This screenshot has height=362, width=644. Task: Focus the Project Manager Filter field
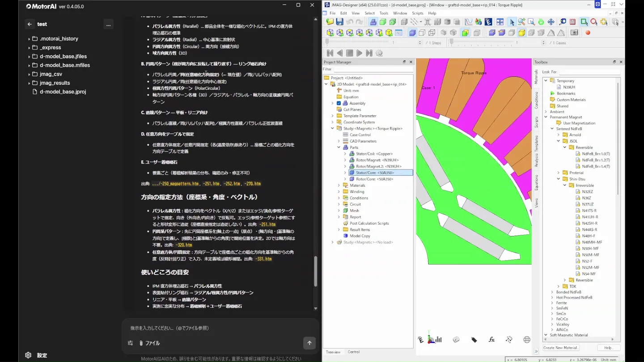coord(373,69)
